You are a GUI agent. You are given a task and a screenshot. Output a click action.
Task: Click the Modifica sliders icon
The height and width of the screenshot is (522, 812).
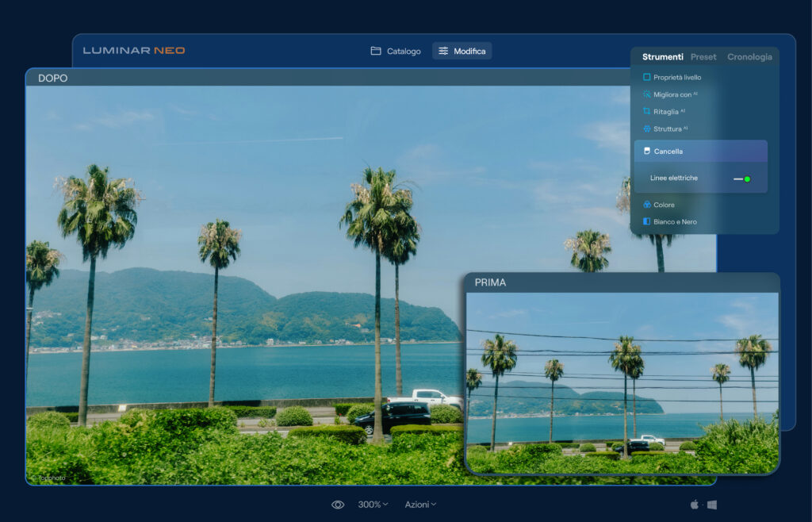[x=443, y=51]
